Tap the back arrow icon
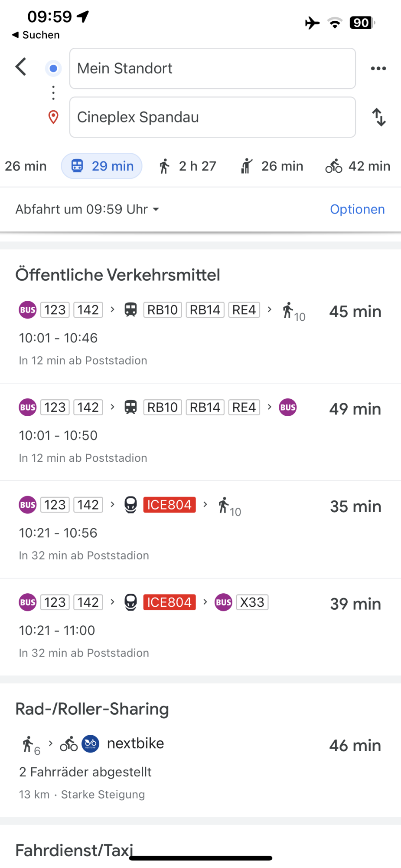Image resolution: width=401 pixels, height=868 pixels. click(21, 67)
